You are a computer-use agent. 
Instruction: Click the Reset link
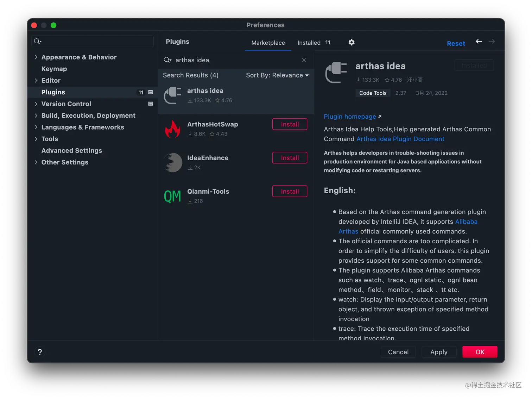coord(456,43)
